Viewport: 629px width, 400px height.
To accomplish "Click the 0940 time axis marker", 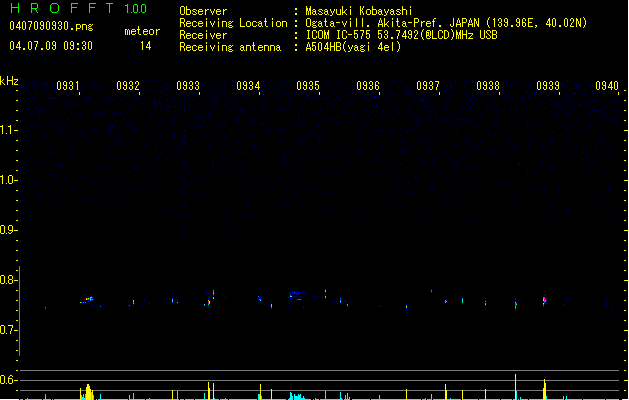I will click(x=607, y=86).
